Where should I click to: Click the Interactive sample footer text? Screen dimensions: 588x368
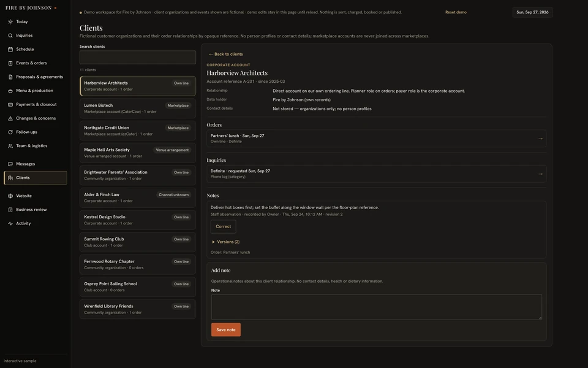20,361
